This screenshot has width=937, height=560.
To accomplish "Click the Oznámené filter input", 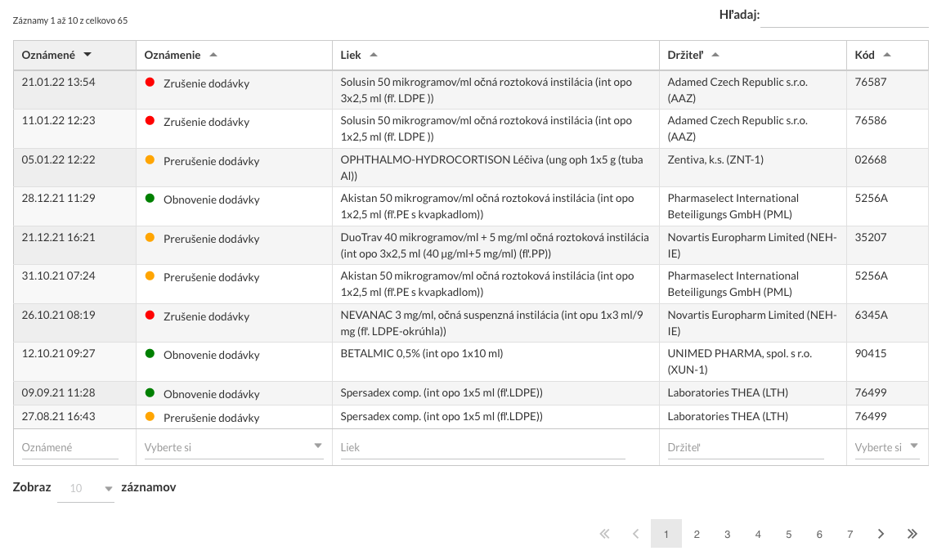I will (70, 447).
